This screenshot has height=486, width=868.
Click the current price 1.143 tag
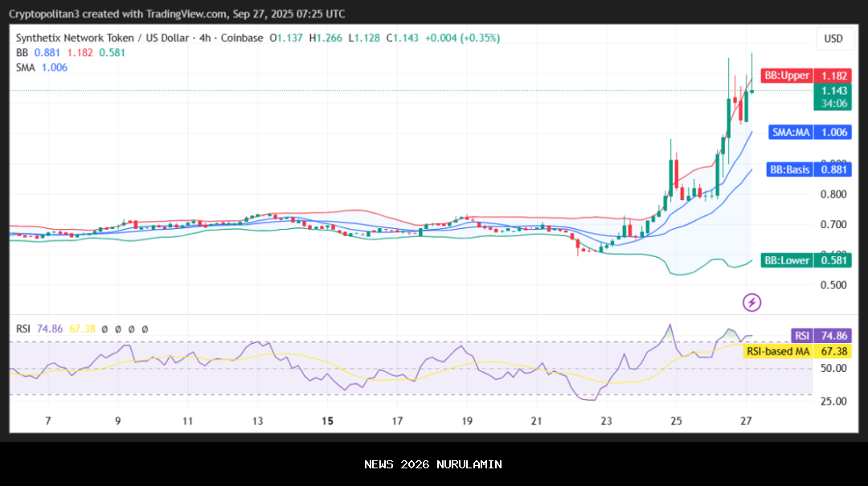pyautogui.click(x=833, y=91)
